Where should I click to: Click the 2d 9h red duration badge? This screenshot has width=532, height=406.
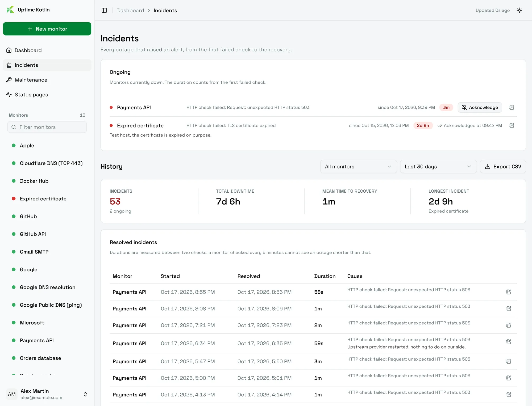point(423,125)
